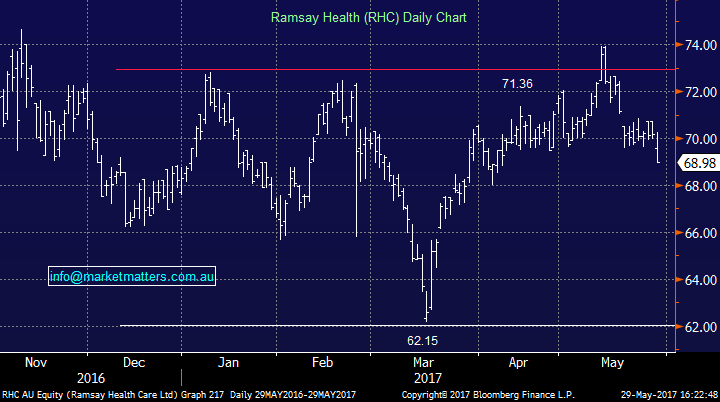
Task: Select the 68.98 current price label
Action: tap(699, 163)
